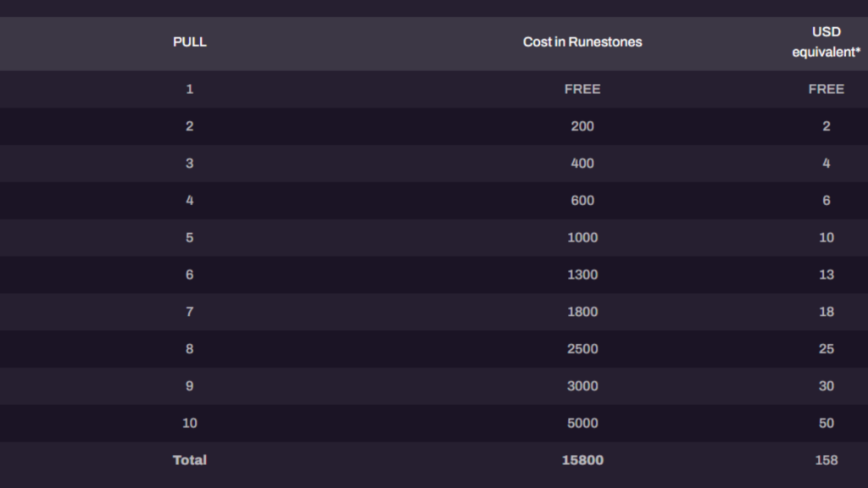
Task: Select pull number 10 cell
Action: coord(189,424)
